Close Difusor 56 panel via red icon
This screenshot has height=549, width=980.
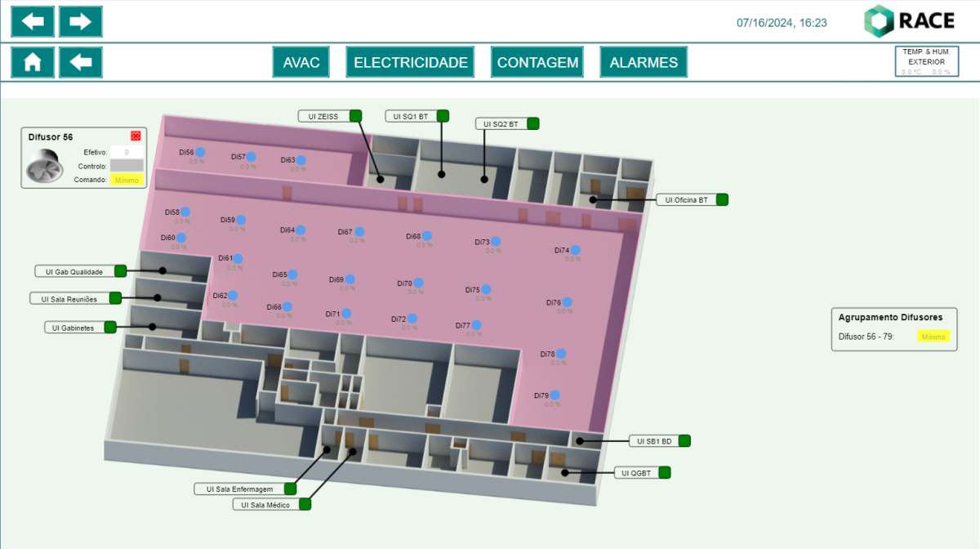coord(136,136)
